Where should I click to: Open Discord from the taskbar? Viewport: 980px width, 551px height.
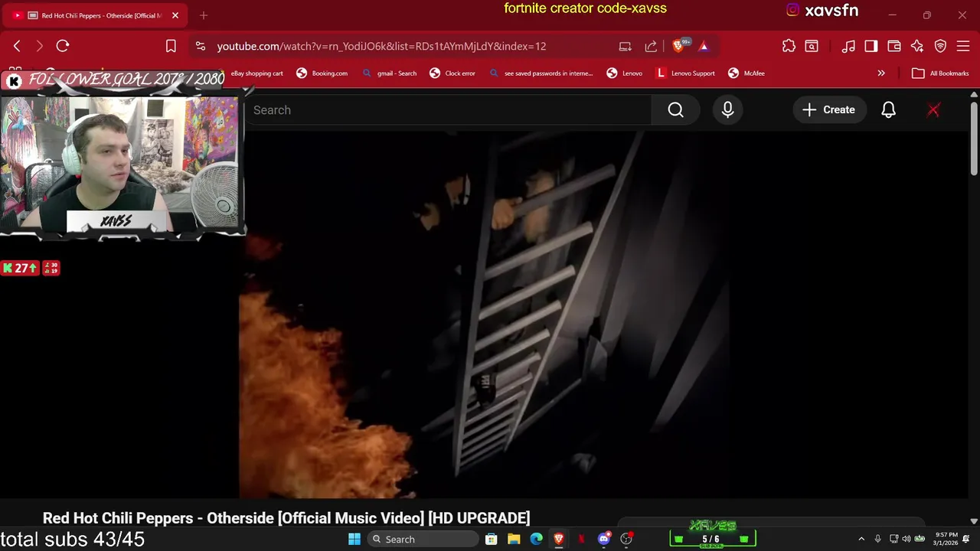click(x=604, y=540)
